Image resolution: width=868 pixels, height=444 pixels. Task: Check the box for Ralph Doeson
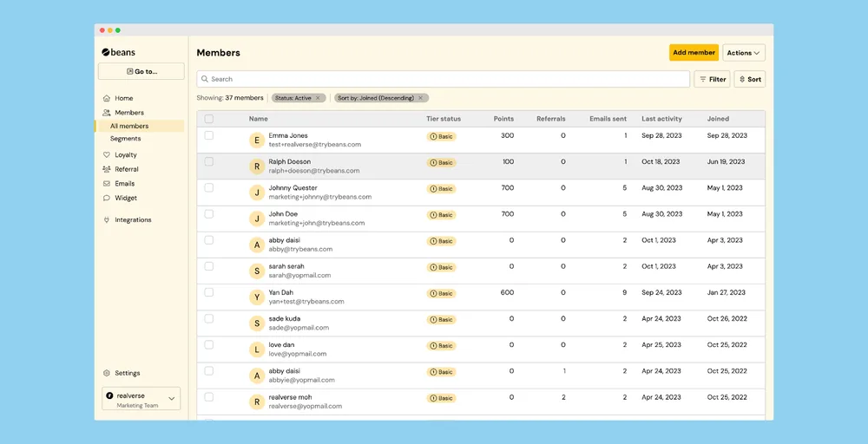pos(208,161)
